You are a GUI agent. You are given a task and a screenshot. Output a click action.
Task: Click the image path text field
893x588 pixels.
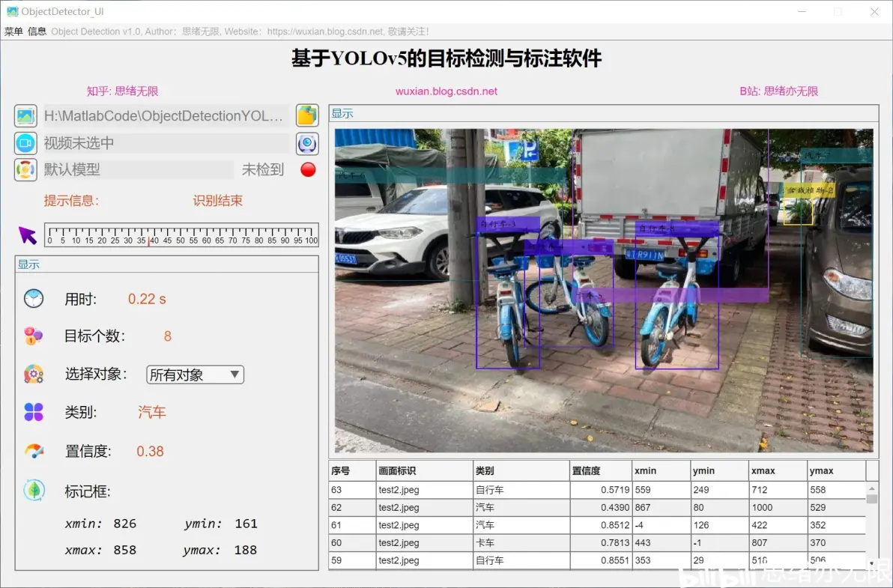coord(166,115)
